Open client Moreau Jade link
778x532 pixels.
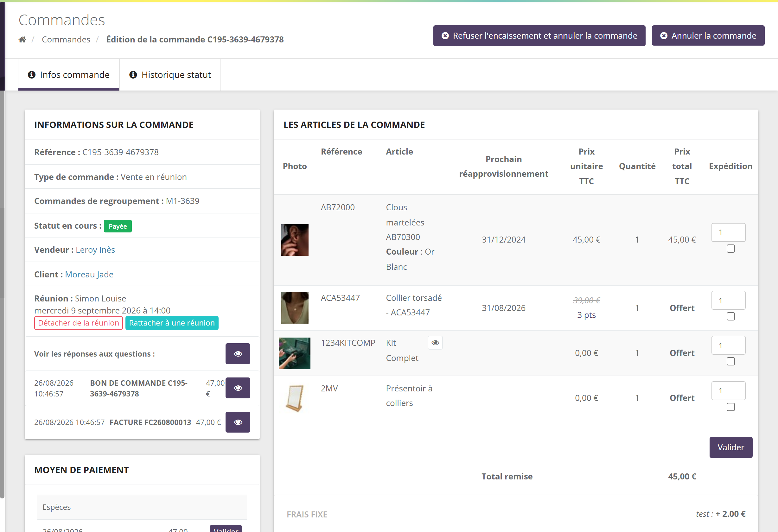89,274
